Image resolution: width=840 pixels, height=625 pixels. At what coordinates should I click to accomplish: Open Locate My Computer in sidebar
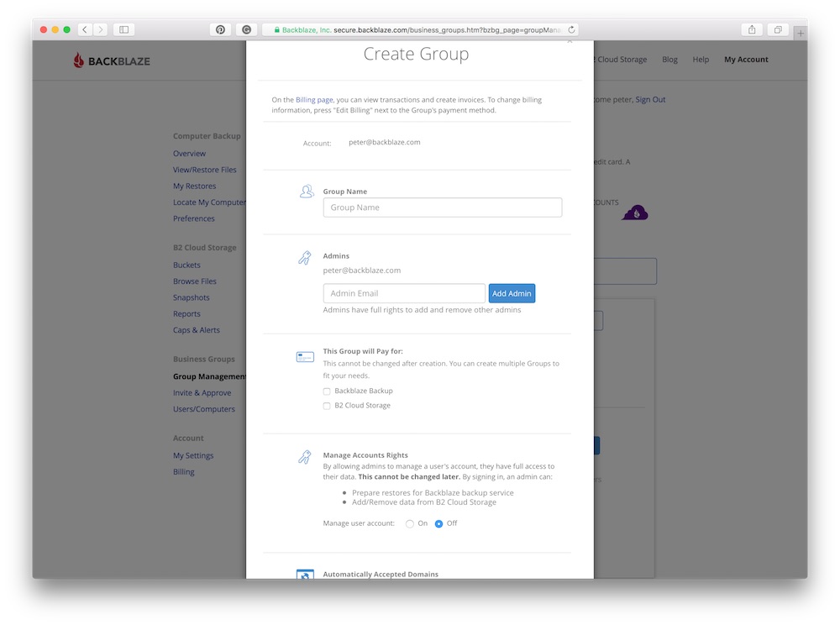[209, 202]
